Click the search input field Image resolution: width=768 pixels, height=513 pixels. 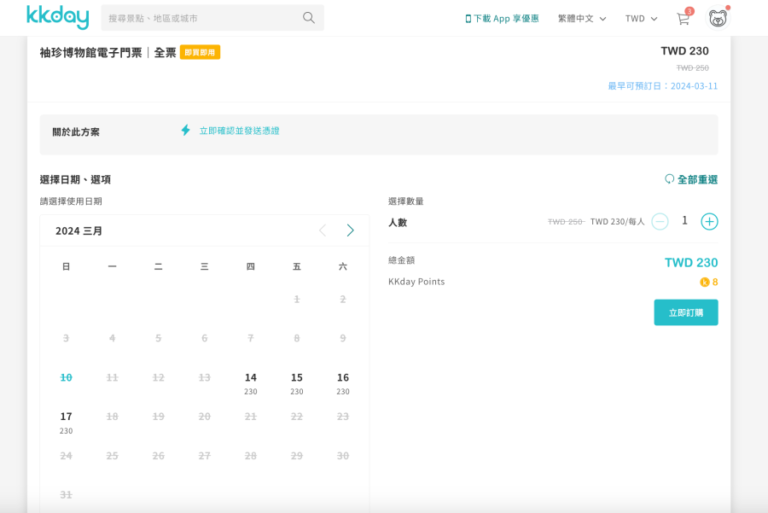click(x=200, y=18)
